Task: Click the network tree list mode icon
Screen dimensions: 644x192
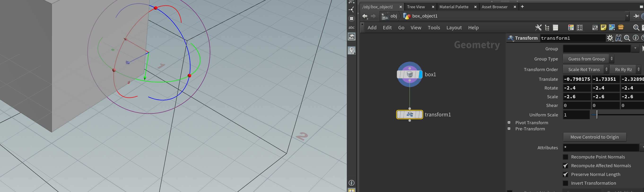Action: (x=547, y=27)
